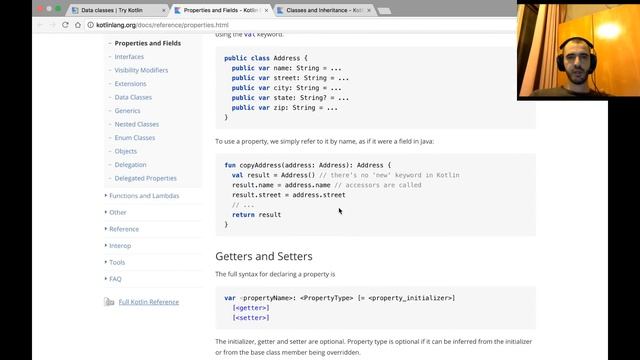This screenshot has width=640, height=360.
Task: Open Properties and Fields sidebar item
Action: (148, 43)
